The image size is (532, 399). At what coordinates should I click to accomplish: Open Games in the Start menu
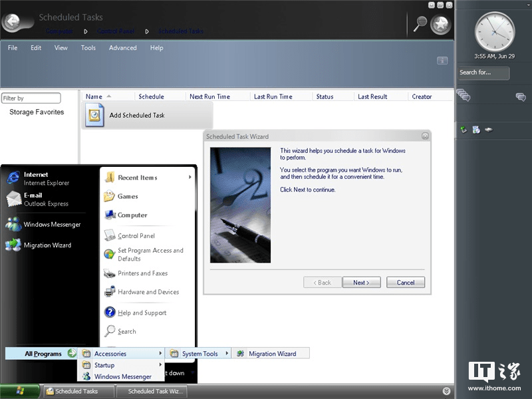point(133,196)
